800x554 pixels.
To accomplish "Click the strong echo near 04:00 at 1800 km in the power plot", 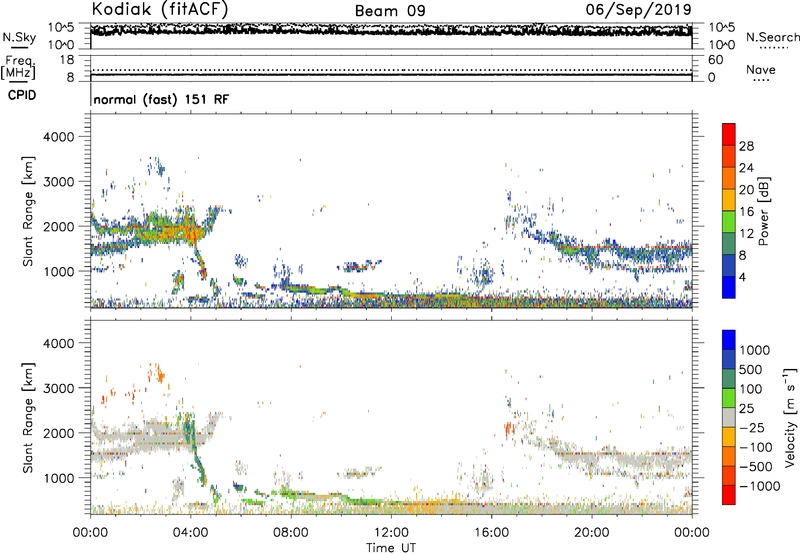I will click(x=191, y=232).
